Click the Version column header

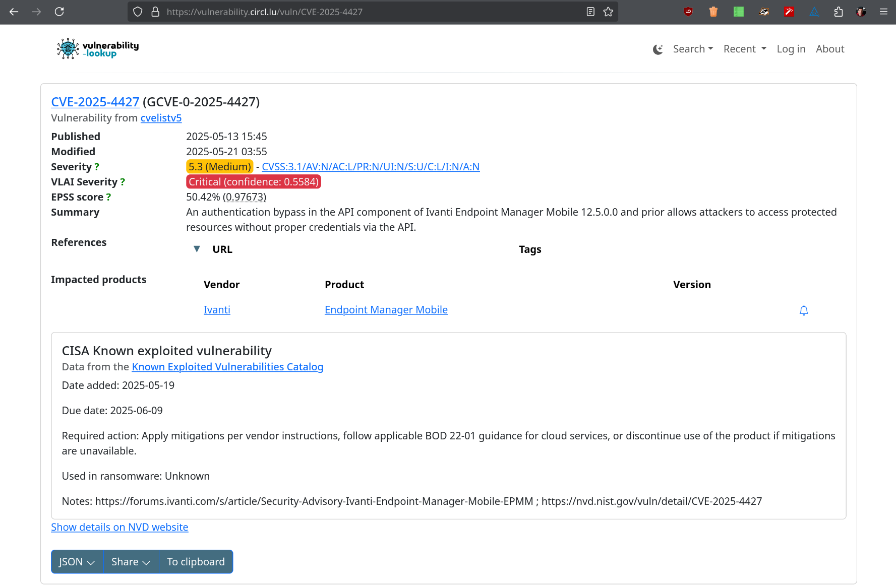(692, 285)
